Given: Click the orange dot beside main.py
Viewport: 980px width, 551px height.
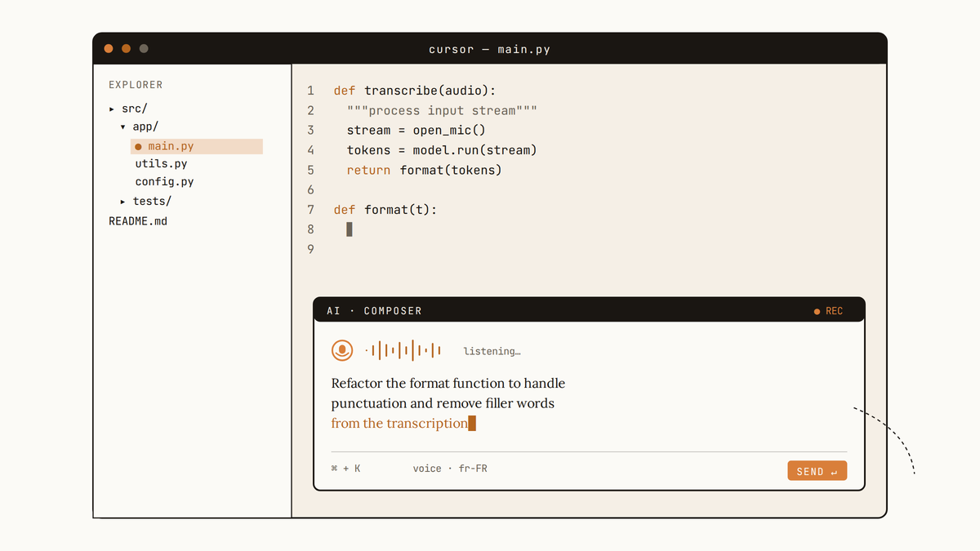Looking at the screenshot, I should point(138,147).
